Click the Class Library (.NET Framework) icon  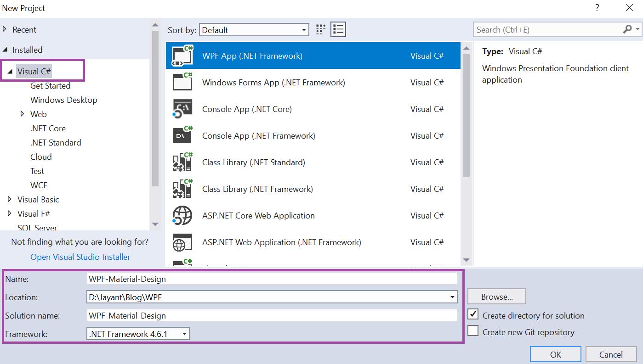click(182, 189)
